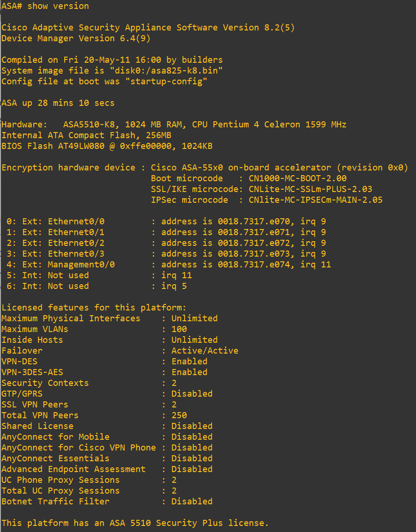This screenshot has width=416, height=532.
Task: Click the Boot microcode CN1000-MC-BOOT-2.00 value
Action: pos(298,178)
